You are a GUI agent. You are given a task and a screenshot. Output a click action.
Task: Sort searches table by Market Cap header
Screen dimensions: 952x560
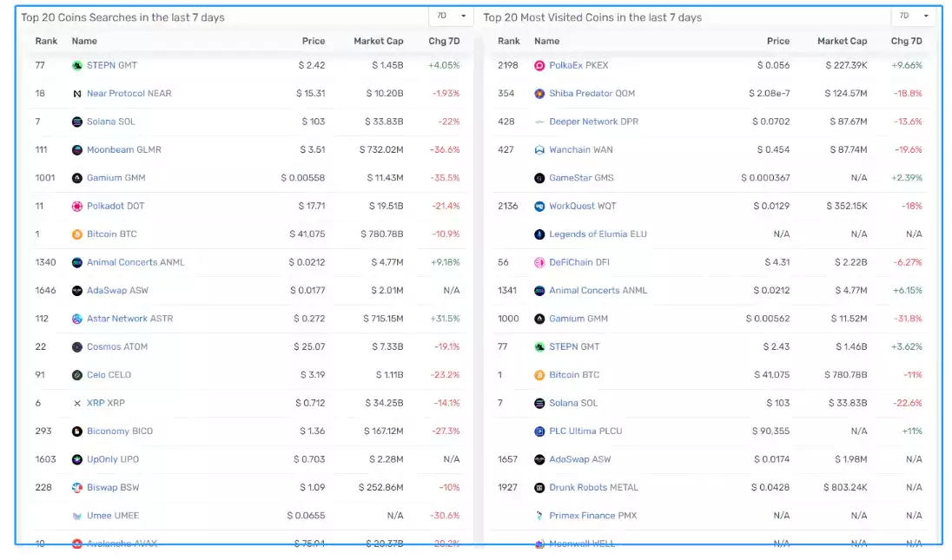tap(378, 41)
